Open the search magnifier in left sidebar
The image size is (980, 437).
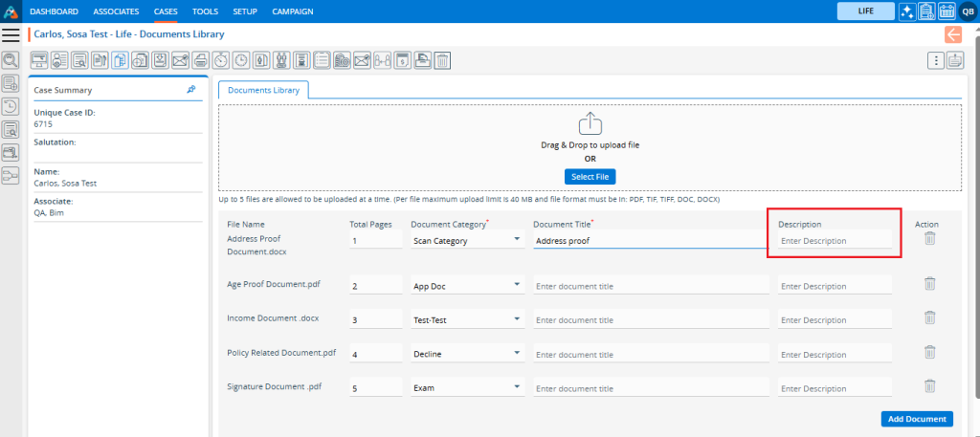[11, 59]
